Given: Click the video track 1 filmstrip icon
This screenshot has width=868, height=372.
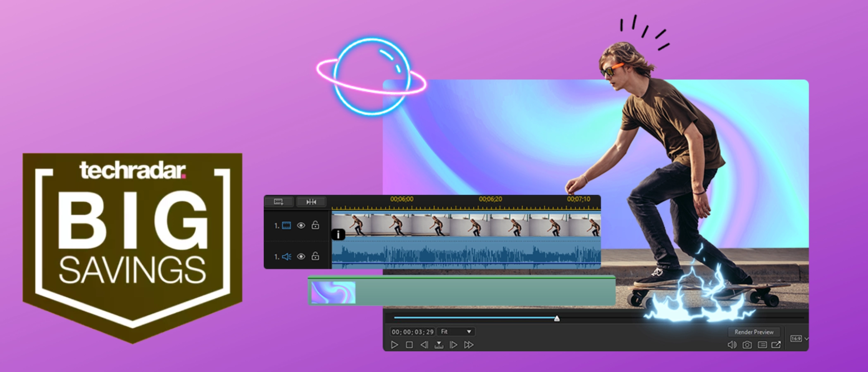Looking at the screenshot, I should pos(286,225).
